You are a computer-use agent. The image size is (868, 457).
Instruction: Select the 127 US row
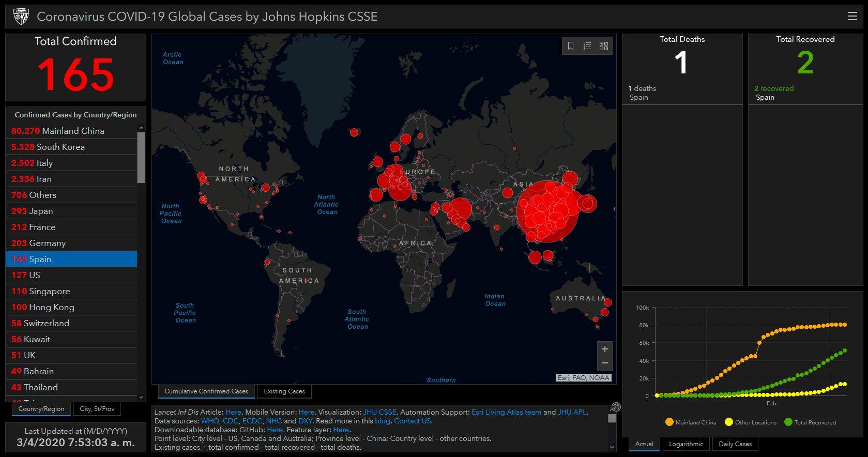[71, 275]
